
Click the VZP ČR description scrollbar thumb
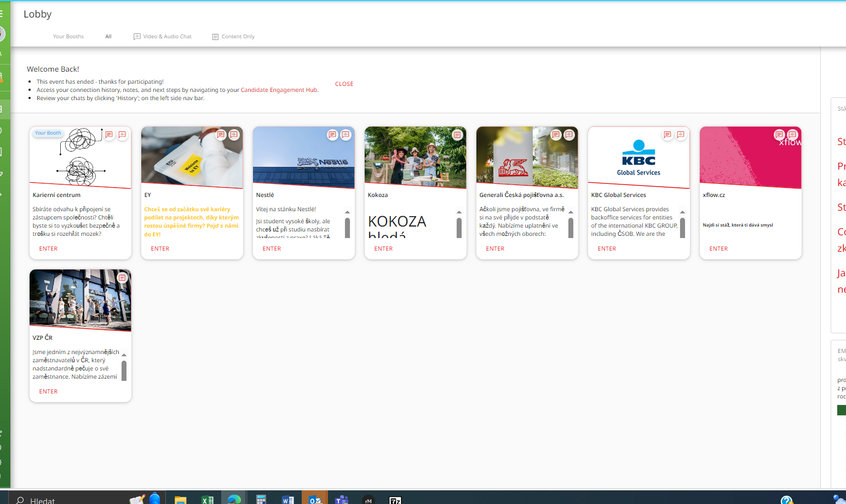coord(124,370)
